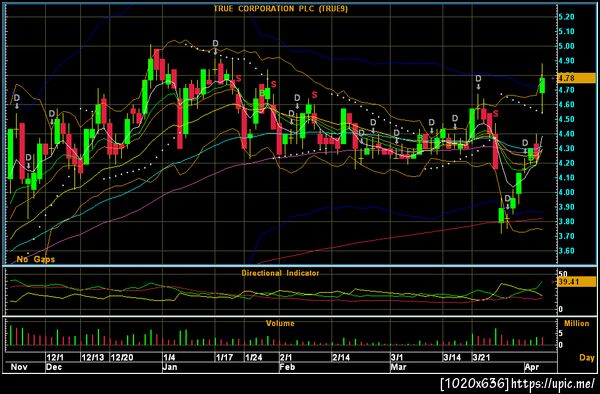
Task: Click the 4.10 price axis label
Action: 566,178
